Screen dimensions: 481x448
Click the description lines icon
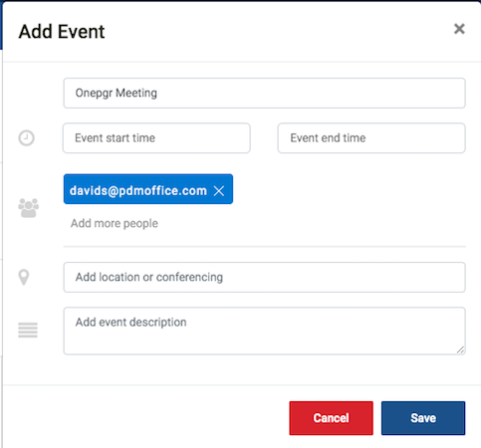tap(28, 331)
